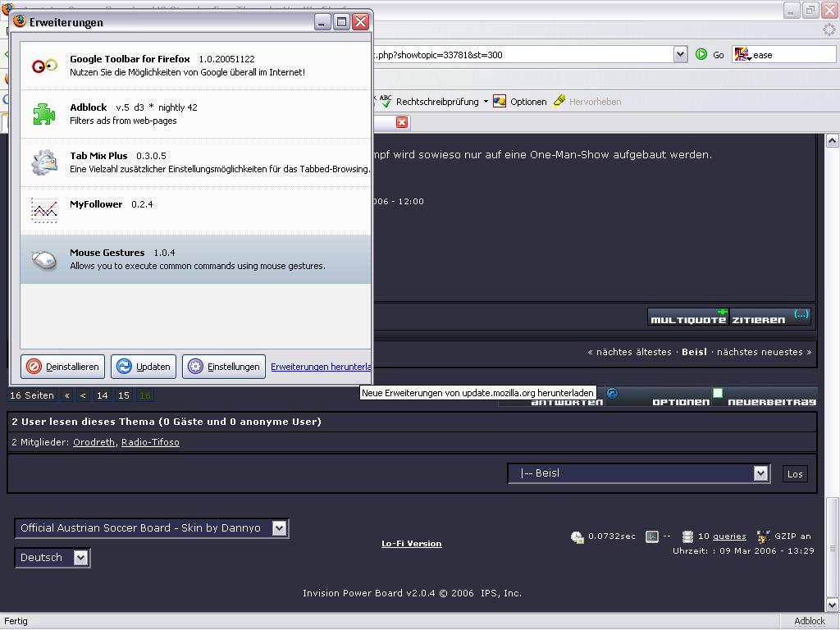Click the Neuer Beitrag button
Viewport: 840px width, 630px height.
766,397
